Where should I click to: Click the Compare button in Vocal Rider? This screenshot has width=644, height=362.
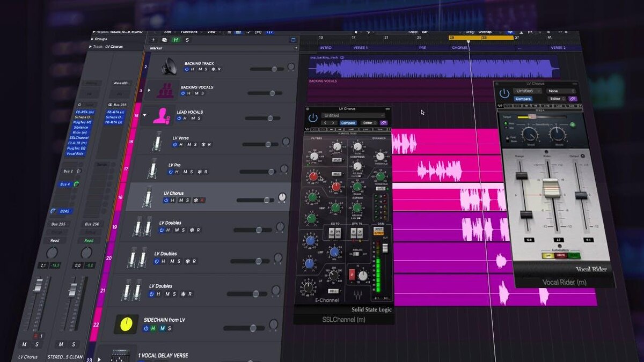[523, 99]
